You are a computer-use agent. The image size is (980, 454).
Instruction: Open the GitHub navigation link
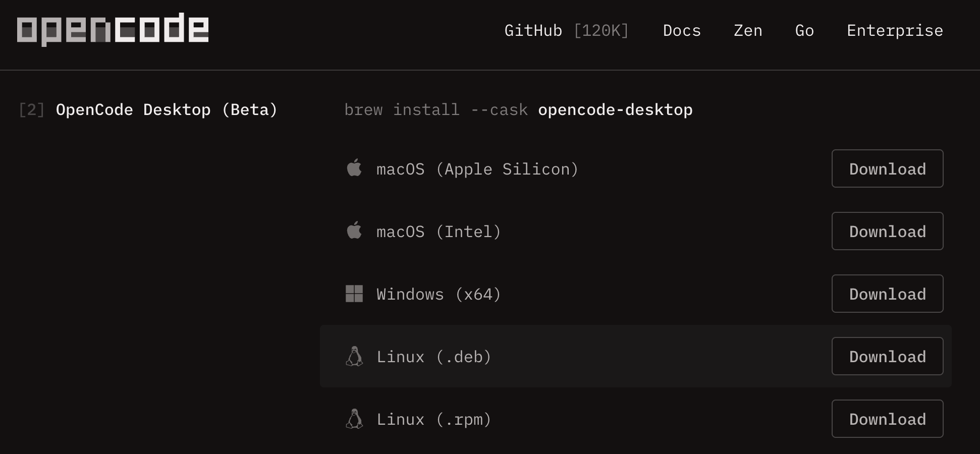(533, 31)
